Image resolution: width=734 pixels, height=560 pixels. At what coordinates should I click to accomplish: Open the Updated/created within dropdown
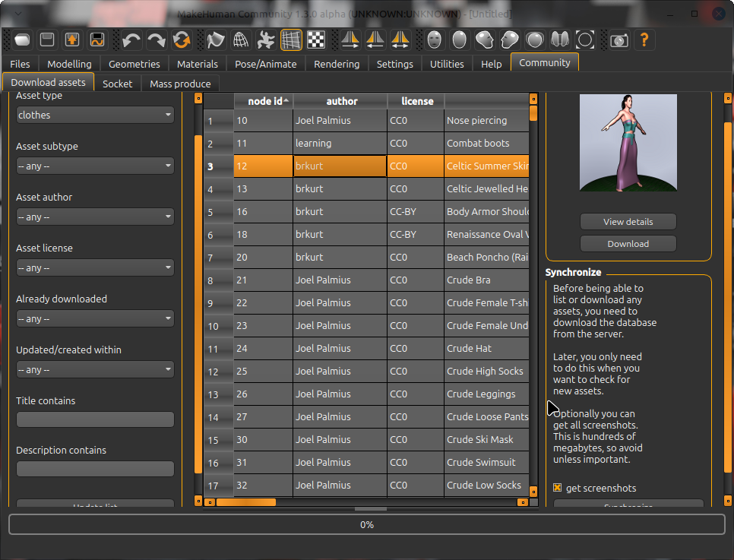[x=94, y=369]
